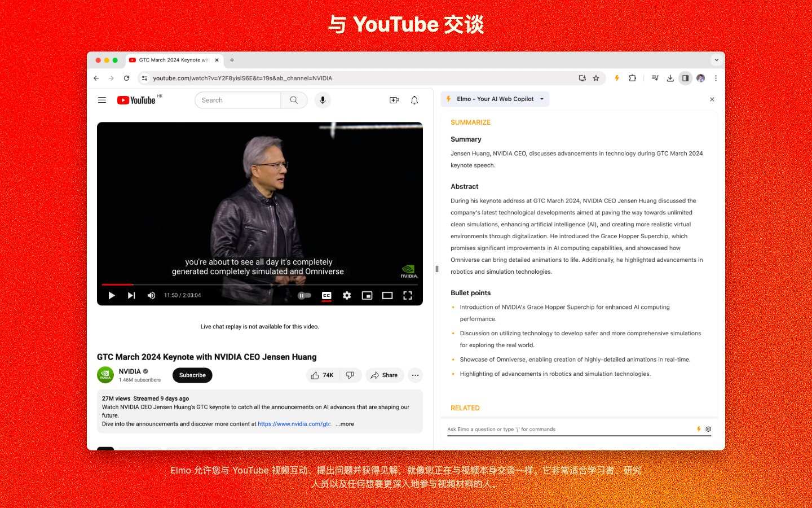
Task: Open the Chrome profile avatar
Action: [x=700, y=78]
